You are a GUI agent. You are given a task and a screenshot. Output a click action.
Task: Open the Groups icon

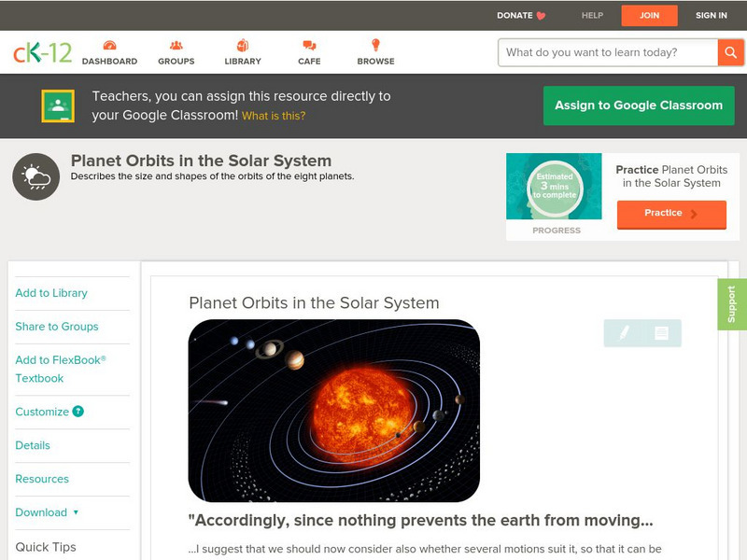176,47
